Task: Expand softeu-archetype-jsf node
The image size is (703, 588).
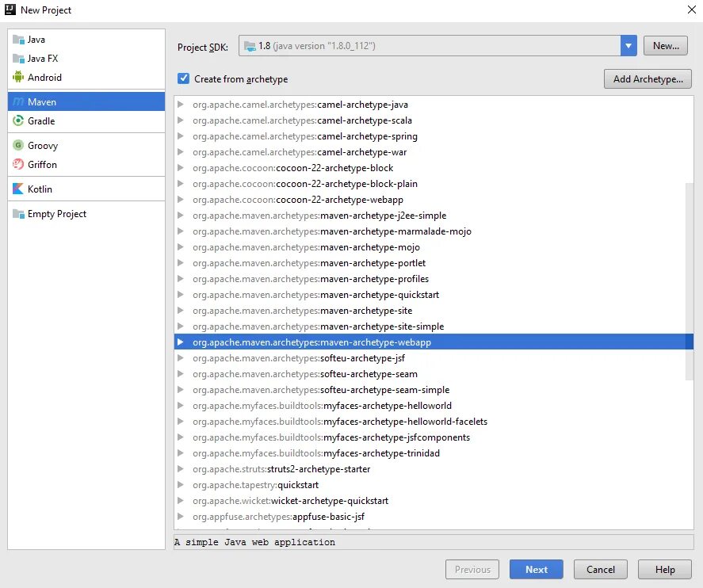Action: [180, 357]
